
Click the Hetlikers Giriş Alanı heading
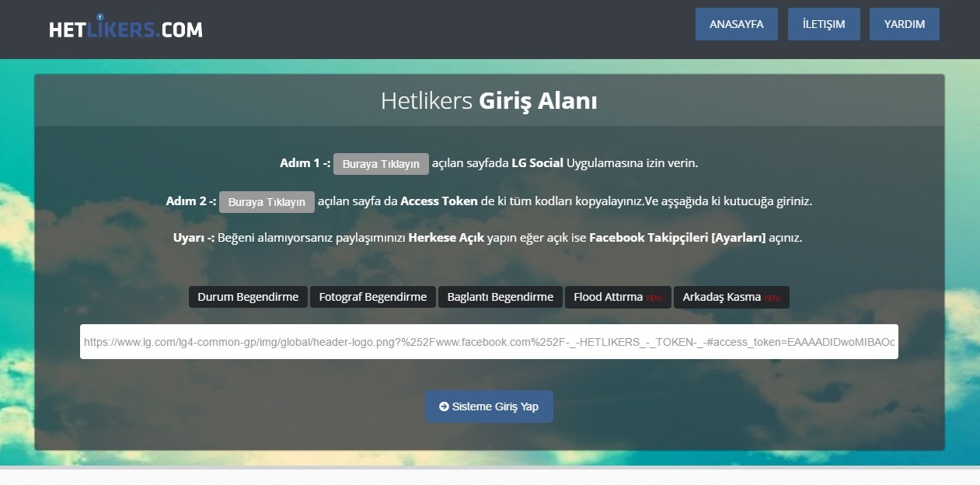[x=489, y=101]
